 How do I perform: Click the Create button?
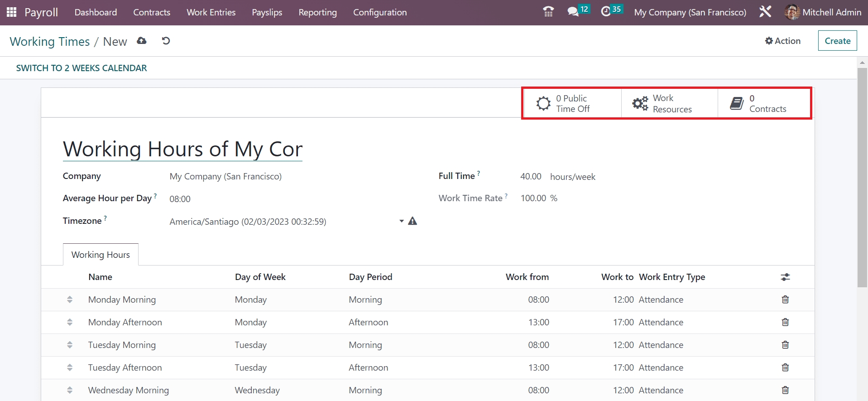837,41
